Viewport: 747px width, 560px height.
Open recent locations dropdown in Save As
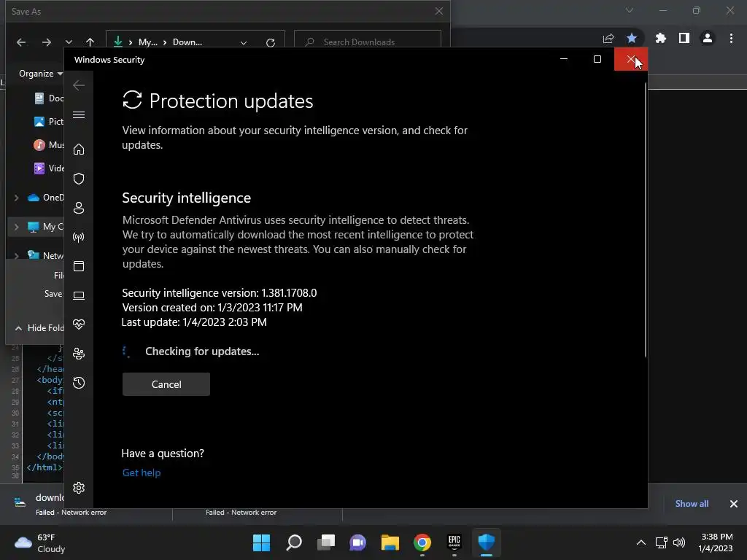click(x=69, y=42)
